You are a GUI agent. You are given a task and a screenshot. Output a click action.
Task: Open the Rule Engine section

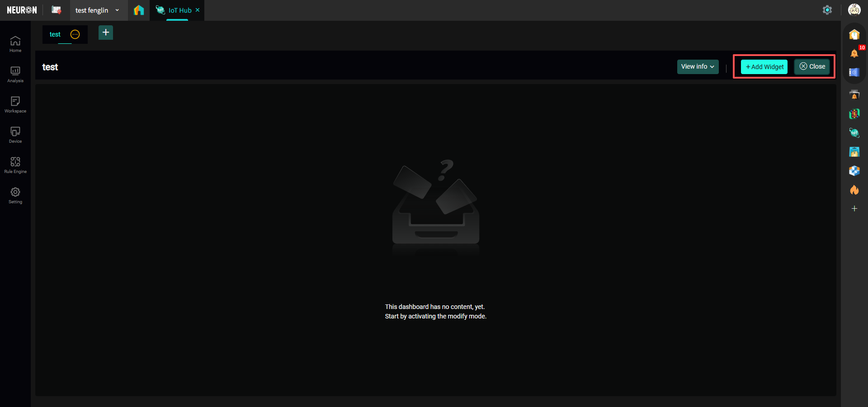click(x=15, y=165)
